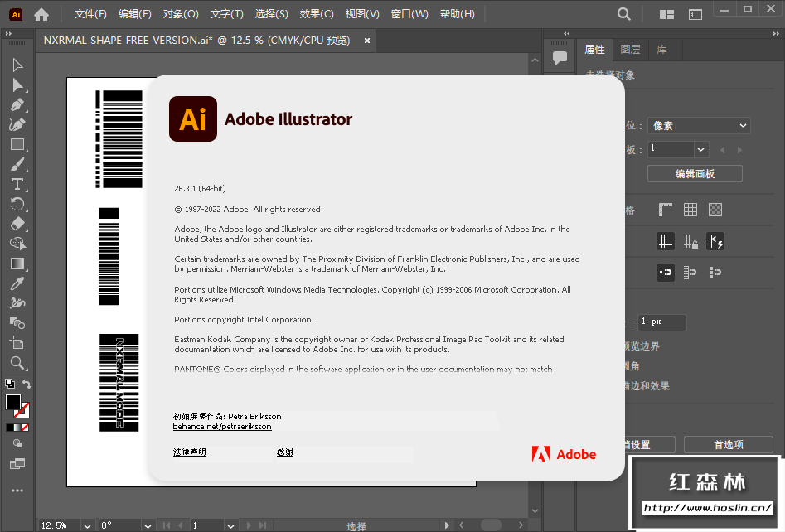This screenshot has height=532, width=785.
Task: Open the zoom level dropdown at 12.5%
Action: pos(87,525)
